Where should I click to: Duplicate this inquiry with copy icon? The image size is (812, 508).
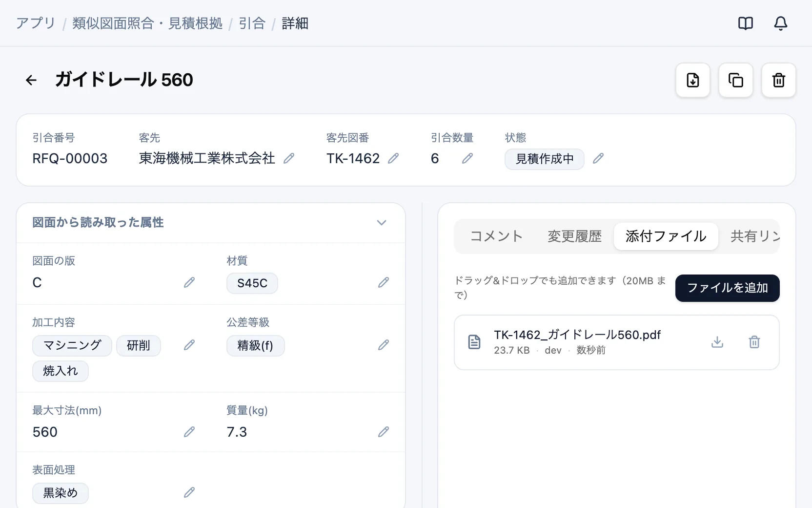[736, 80]
